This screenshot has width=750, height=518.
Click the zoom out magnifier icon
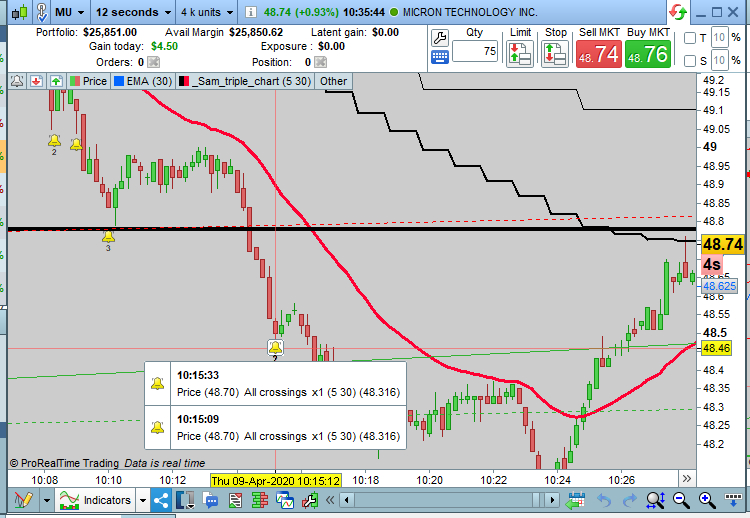[x=681, y=501]
